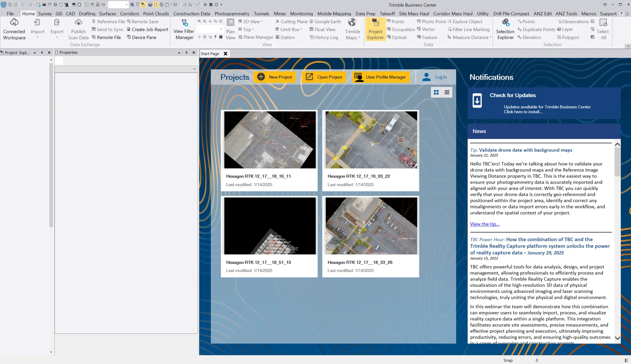Click the settings gear in quick access toolbar
The height and width of the screenshot is (364, 631).
point(55,5)
